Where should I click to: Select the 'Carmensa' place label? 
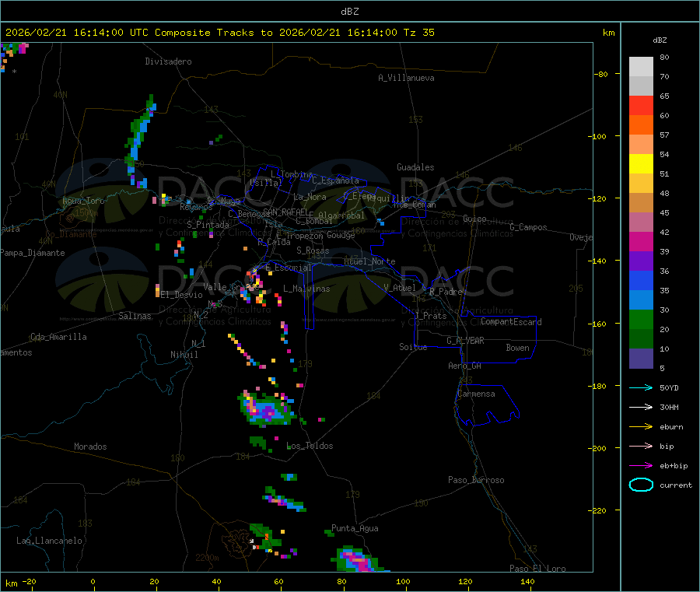(476, 394)
